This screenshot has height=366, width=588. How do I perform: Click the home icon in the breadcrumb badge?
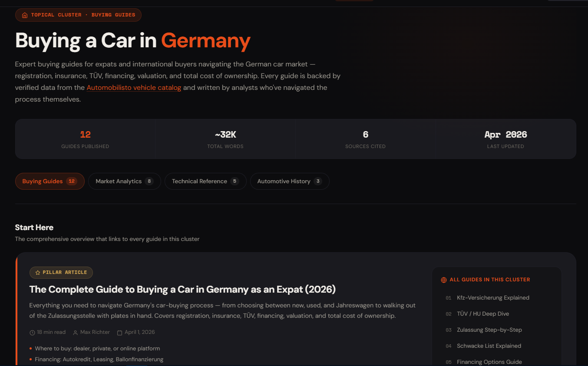coord(25,15)
